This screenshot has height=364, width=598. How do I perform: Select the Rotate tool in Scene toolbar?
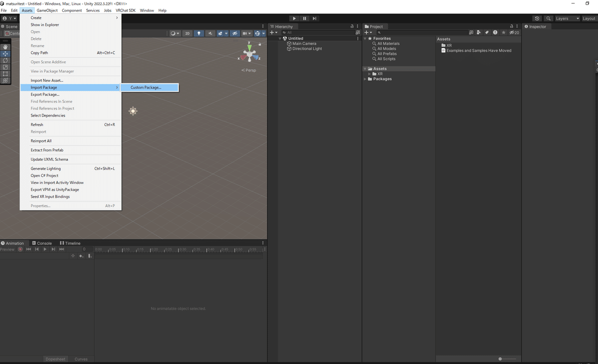click(5, 60)
